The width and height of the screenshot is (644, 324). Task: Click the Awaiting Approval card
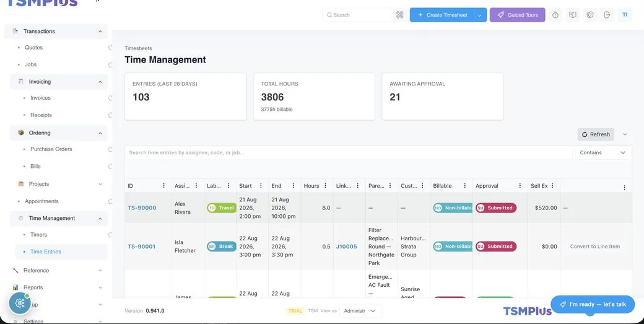click(x=443, y=97)
